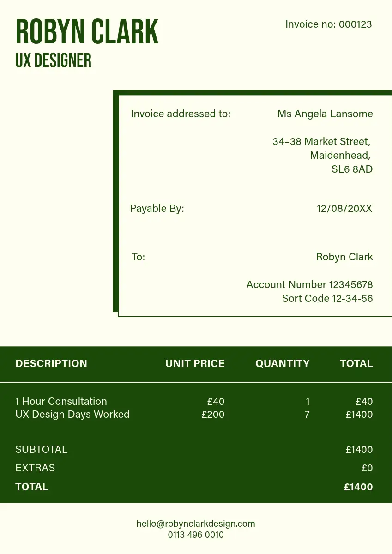Screen dimensions: 392x554
Task: Click the £200 unit price
Action: [x=213, y=414]
